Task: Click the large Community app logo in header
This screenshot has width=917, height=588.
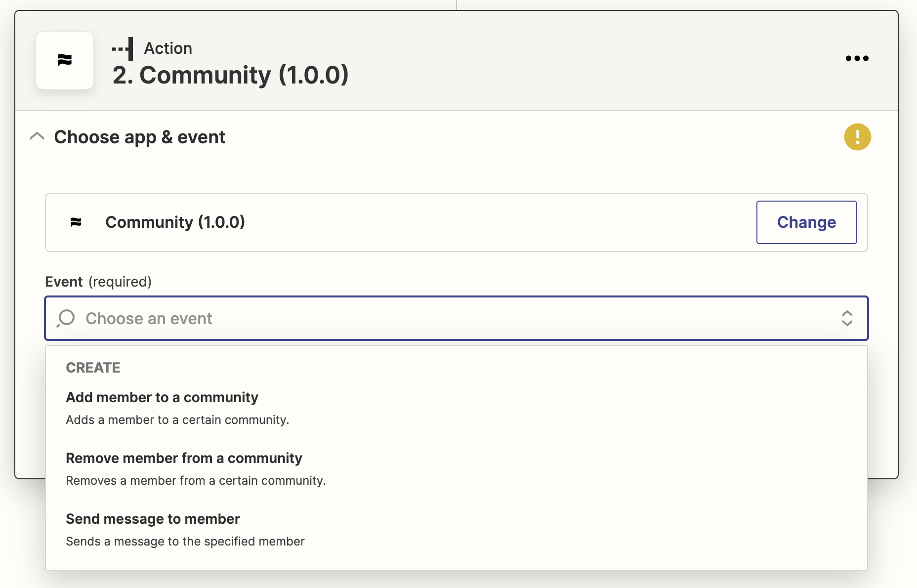Action: tap(65, 60)
